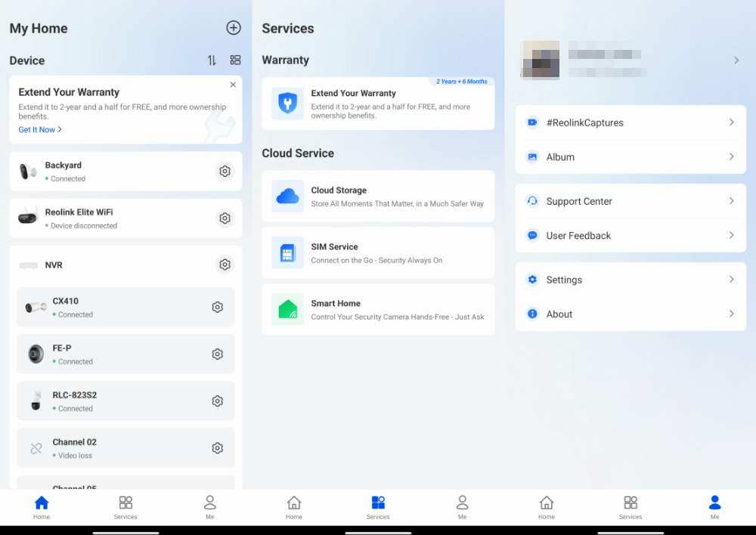This screenshot has height=535, width=756.
Task: Expand the Support Center chevron
Action: [x=731, y=201]
